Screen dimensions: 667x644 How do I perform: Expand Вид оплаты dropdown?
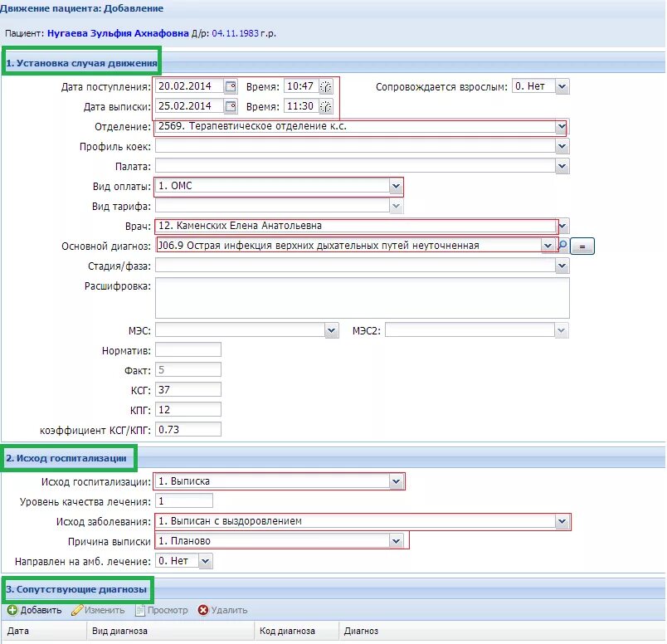[x=396, y=186]
